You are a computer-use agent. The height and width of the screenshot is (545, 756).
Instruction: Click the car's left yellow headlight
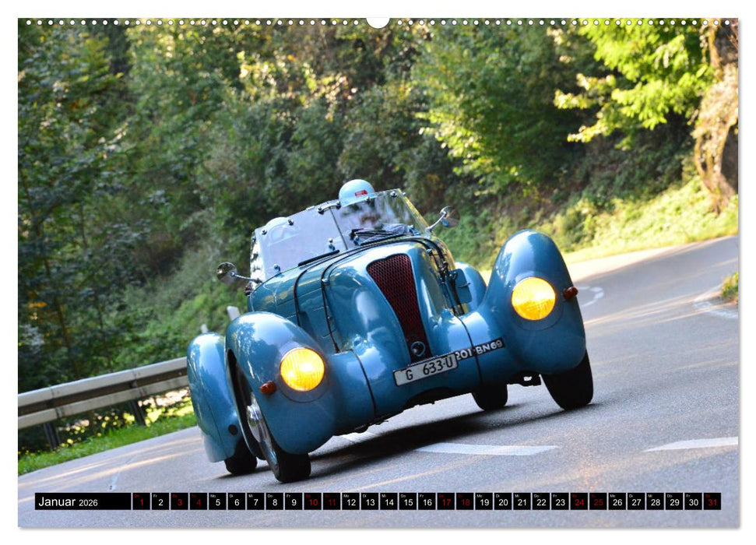301,369
